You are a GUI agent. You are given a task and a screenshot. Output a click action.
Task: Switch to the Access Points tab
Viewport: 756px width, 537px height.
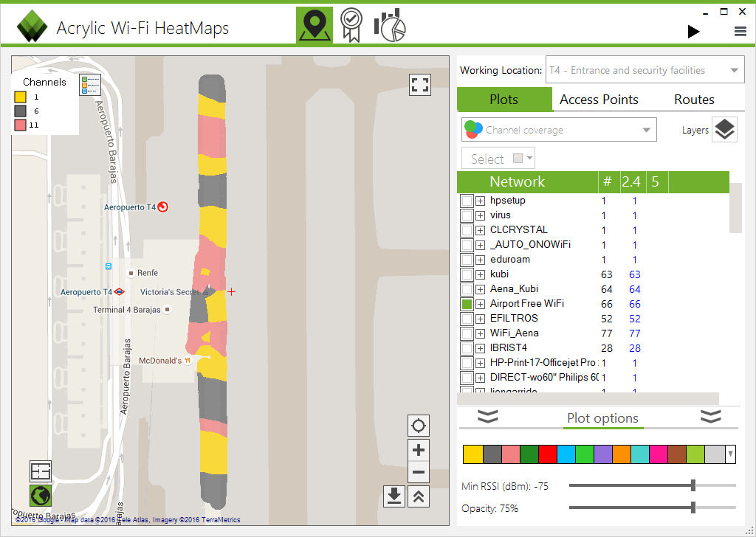click(x=599, y=100)
